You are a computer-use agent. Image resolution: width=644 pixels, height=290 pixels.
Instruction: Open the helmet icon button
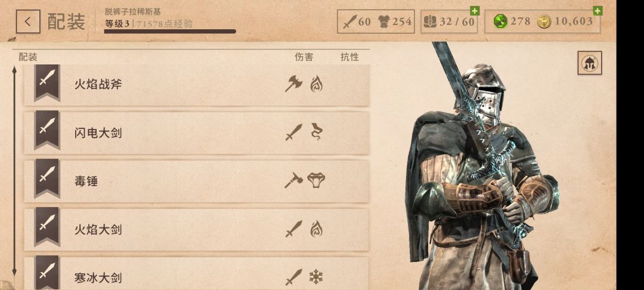coord(589,63)
